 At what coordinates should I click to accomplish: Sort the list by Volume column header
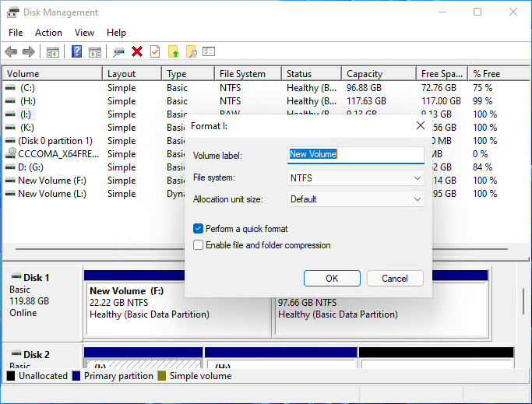51,74
